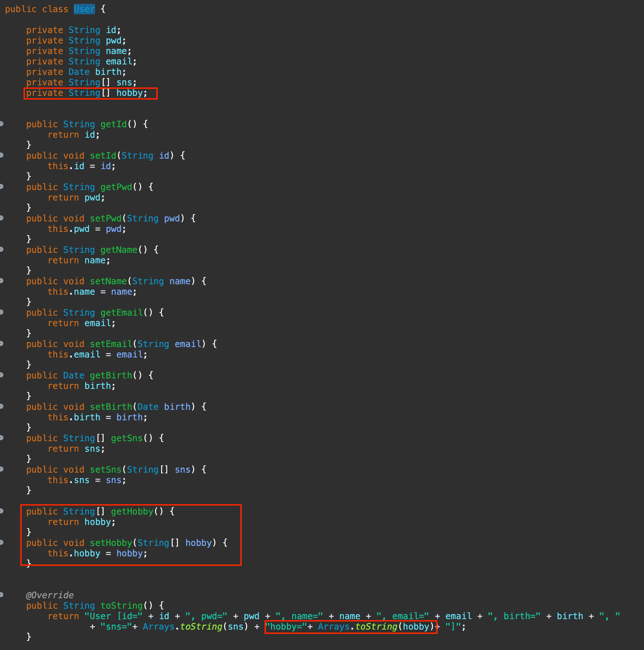Fold the getEmail() method
This screenshot has width=644, height=650.
point(2,312)
